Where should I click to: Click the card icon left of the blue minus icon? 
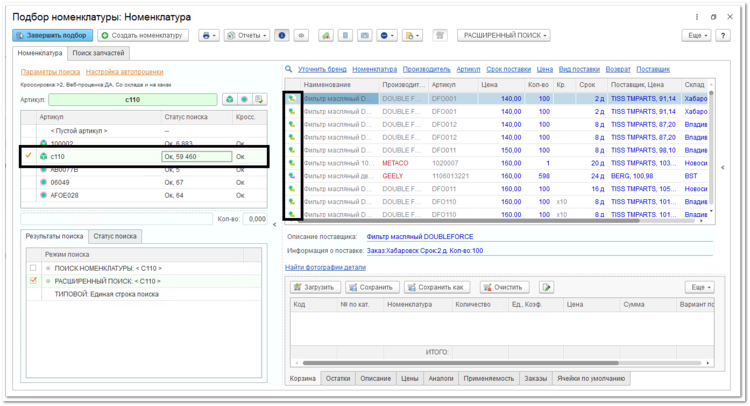click(x=364, y=35)
